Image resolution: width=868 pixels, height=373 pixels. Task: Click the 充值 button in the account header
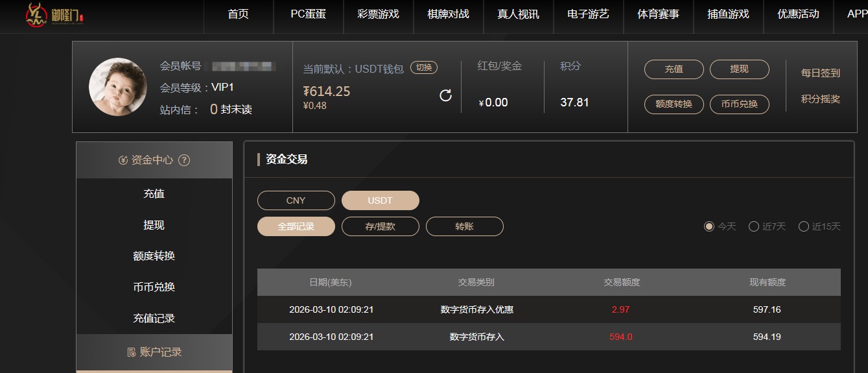[x=674, y=69]
